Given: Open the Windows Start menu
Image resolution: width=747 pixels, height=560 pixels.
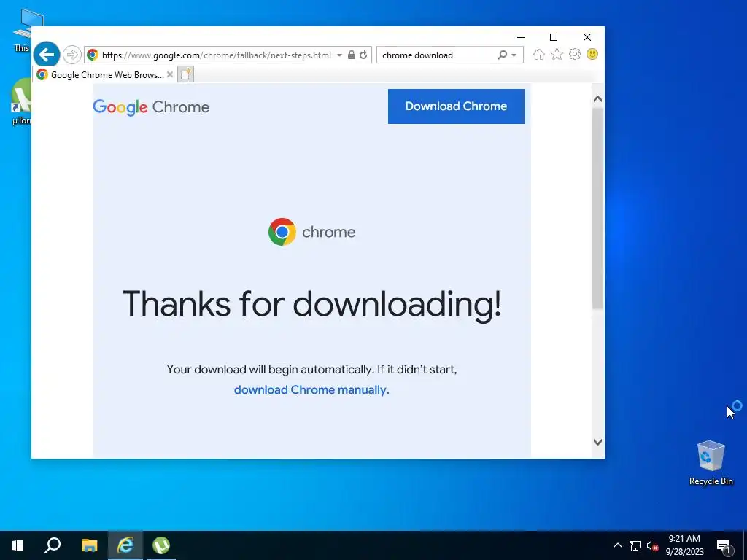Looking at the screenshot, I should (18, 545).
